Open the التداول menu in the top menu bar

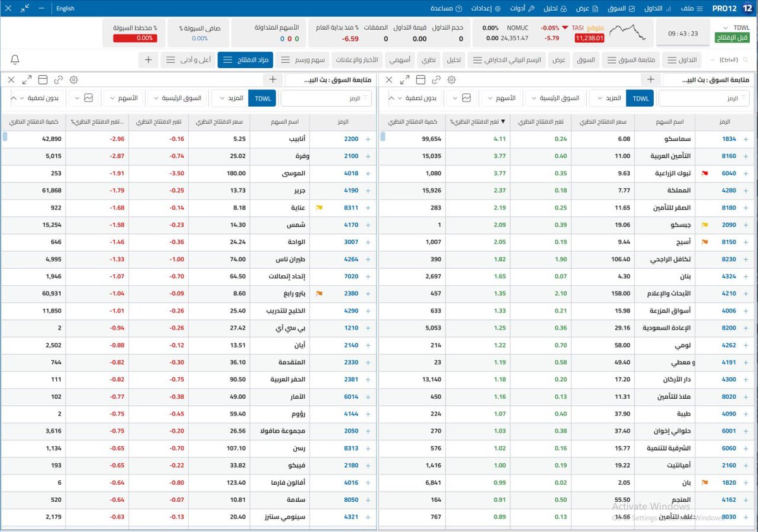point(658,9)
